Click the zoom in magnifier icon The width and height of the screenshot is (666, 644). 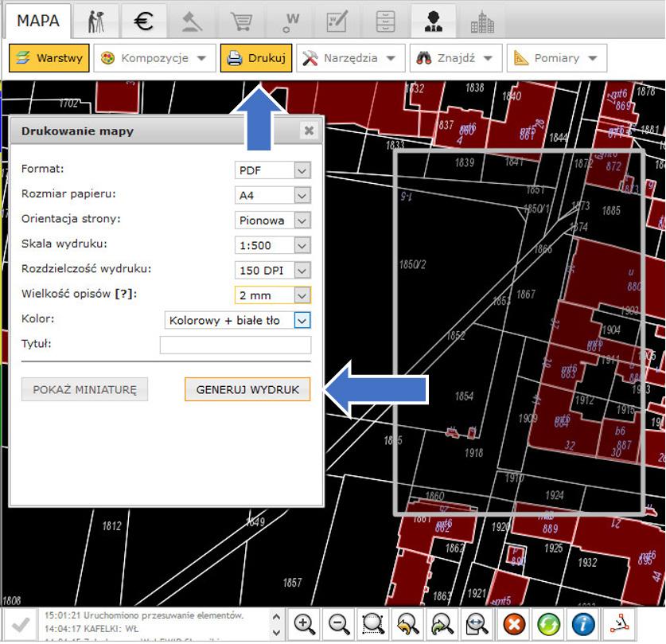304,624
